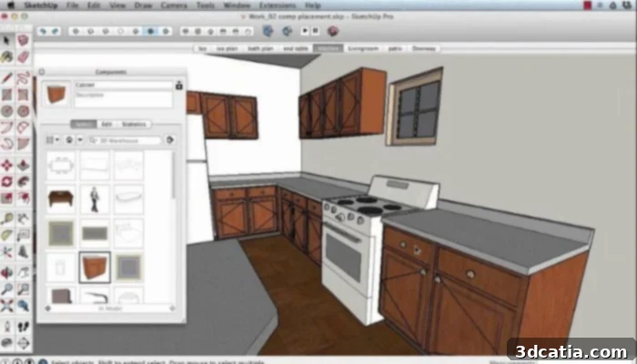Click the Make Component tool
Image resolution: width=637 pixels, height=364 pixels.
coord(23,40)
